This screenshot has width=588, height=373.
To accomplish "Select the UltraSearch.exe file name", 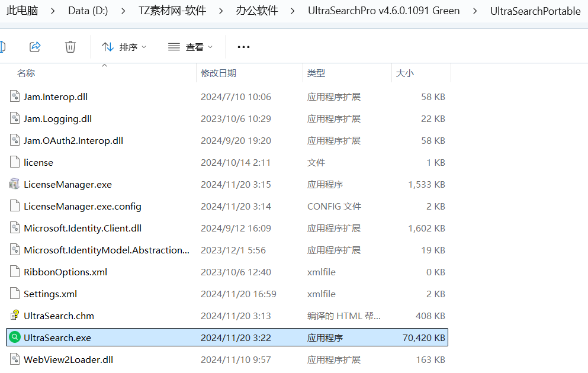I will pos(57,337).
